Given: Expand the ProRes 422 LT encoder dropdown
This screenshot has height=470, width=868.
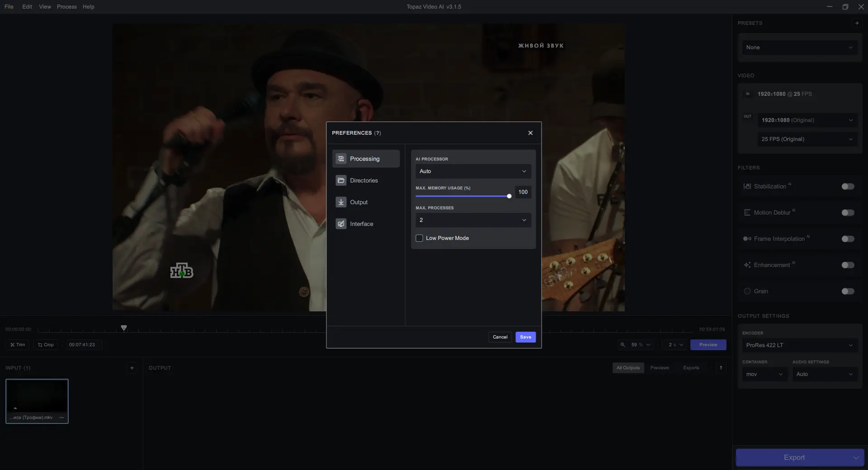Looking at the screenshot, I should point(799,345).
